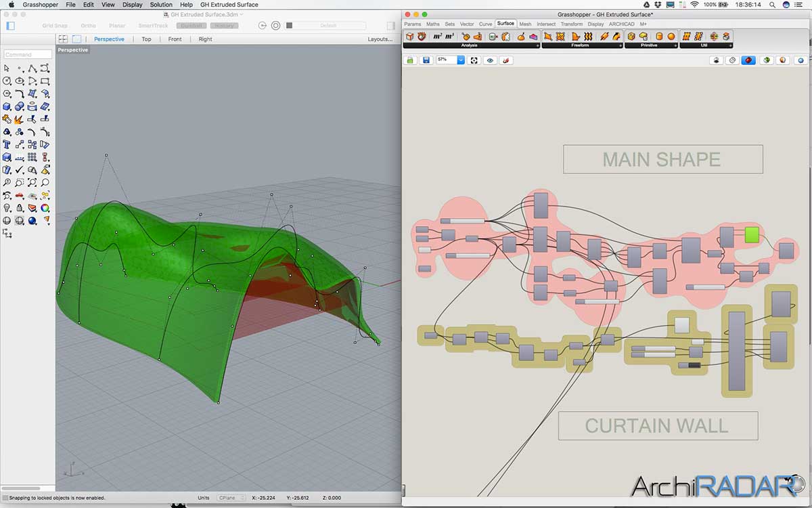This screenshot has height=508, width=812.
Task: Select the Zoom tool in Rhino's side toolbar
Action: (9, 182)
